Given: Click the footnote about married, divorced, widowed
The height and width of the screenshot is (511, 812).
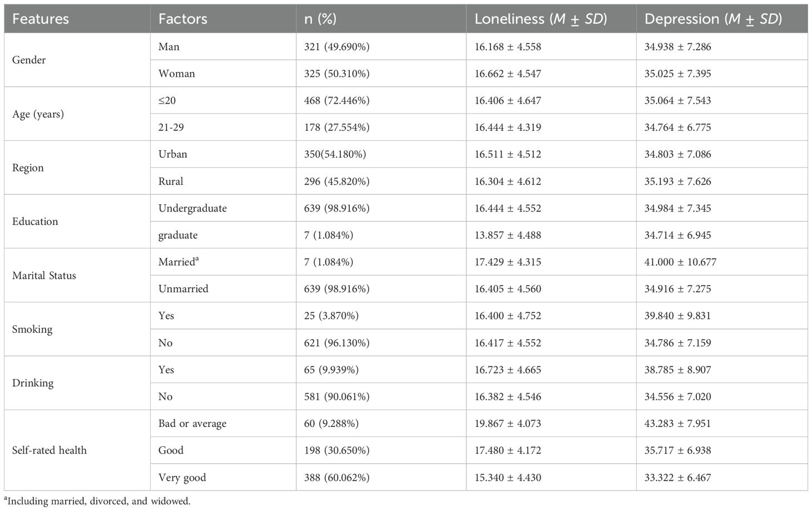Looking at the screenshot, I should (x=97, y=501).
